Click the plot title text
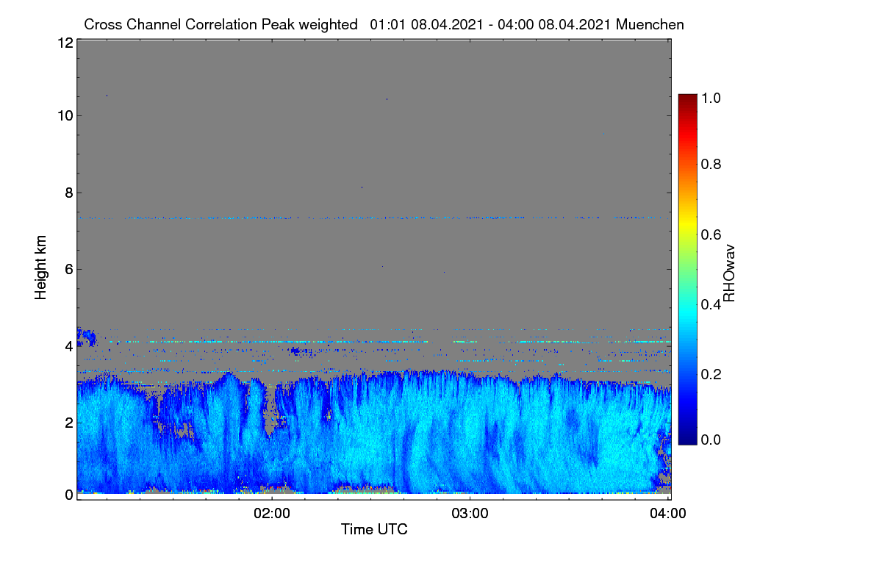The height and width of the screenshot is (588, 882). 384,24
